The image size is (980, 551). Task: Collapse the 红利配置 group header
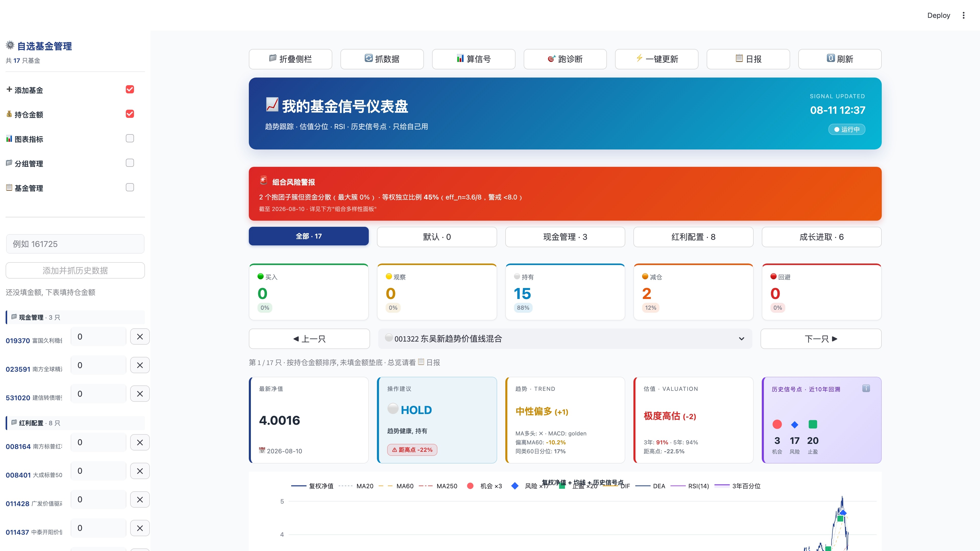coord(75,423)
